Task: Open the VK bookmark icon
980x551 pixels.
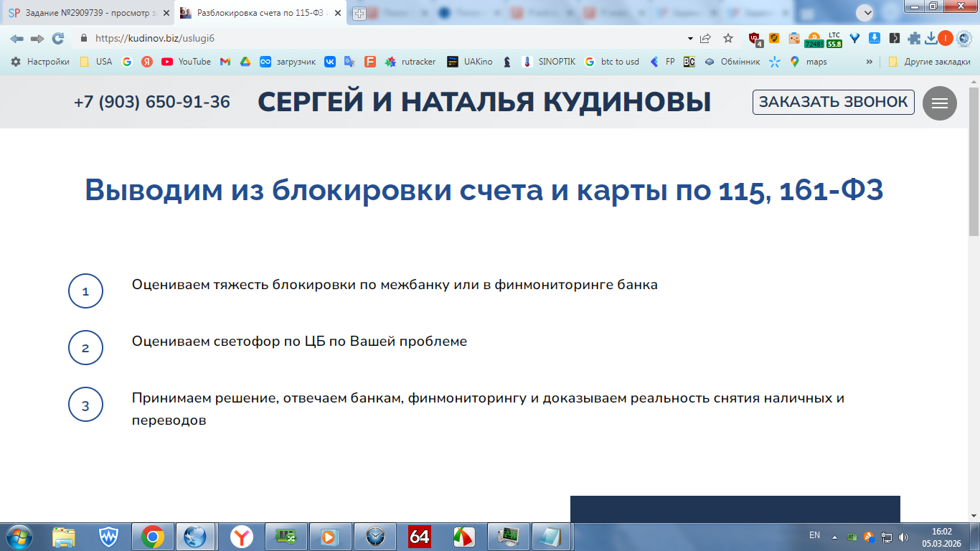Action: pyautogui.click(x=330, y=62)
